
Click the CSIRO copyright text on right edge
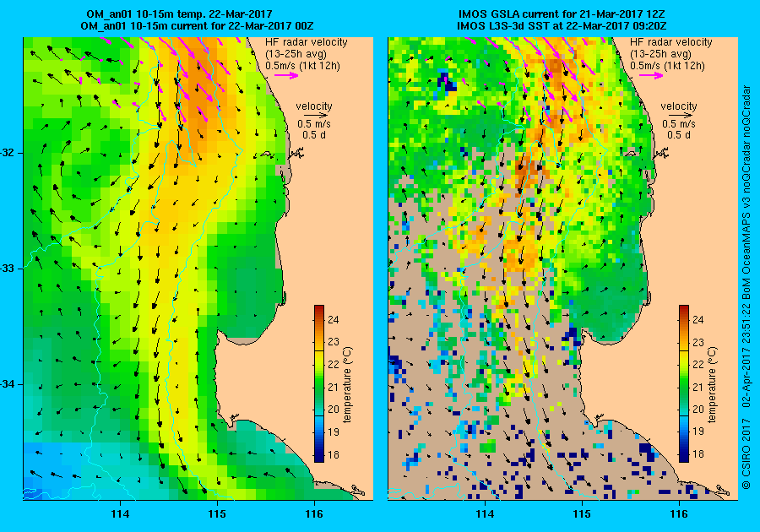(x=746, y=287)
